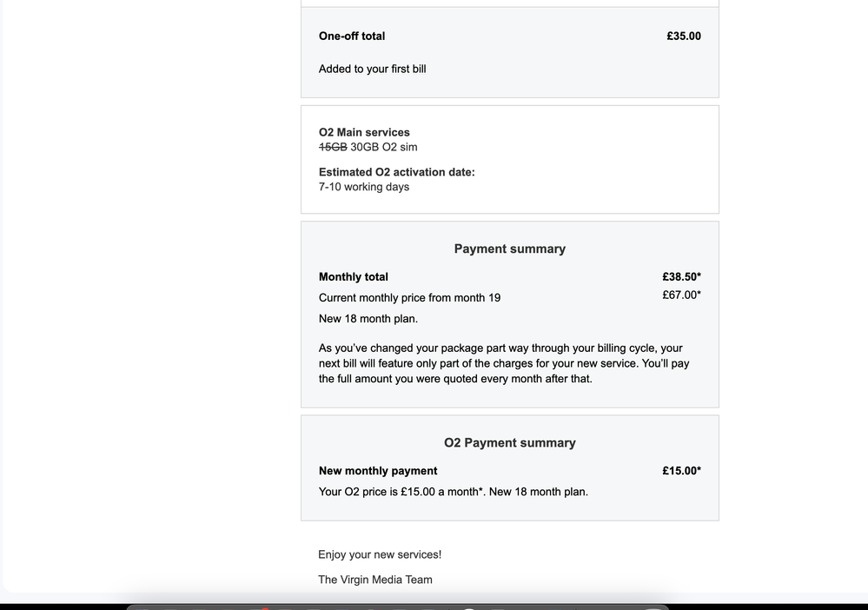Click the O2 Main services heading
This screenshot has width=868, height=610.
point(364,132)
